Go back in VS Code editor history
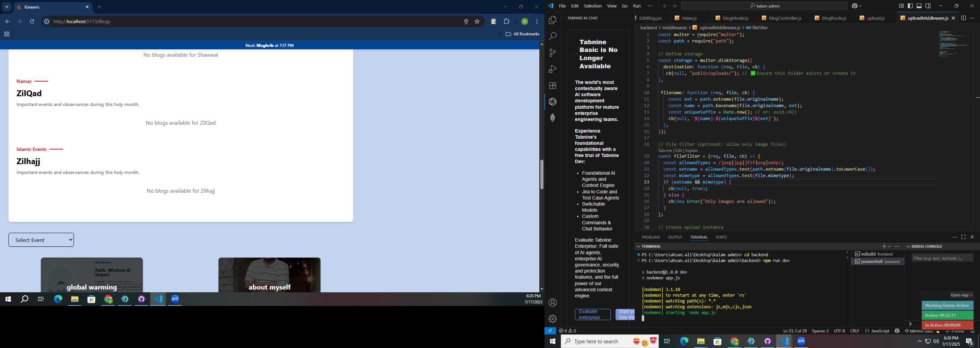Screen dimensions: 980x348 click(665, 6)
